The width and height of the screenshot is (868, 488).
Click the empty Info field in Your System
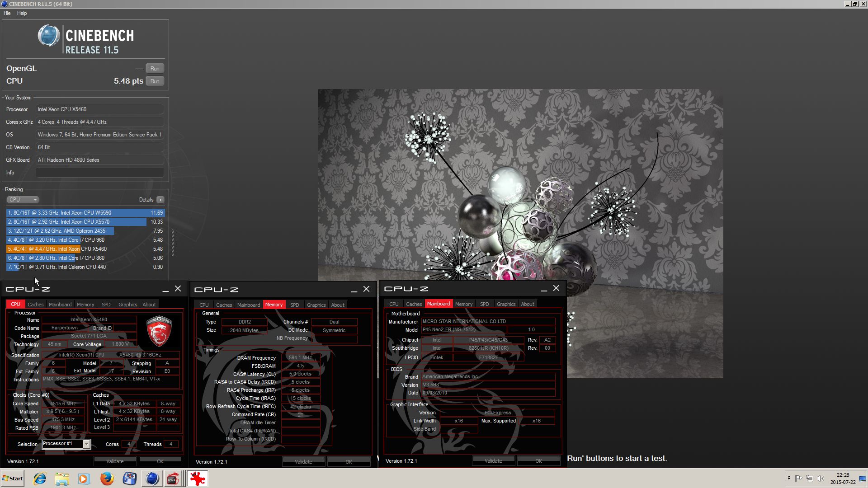tap(100, 173)
